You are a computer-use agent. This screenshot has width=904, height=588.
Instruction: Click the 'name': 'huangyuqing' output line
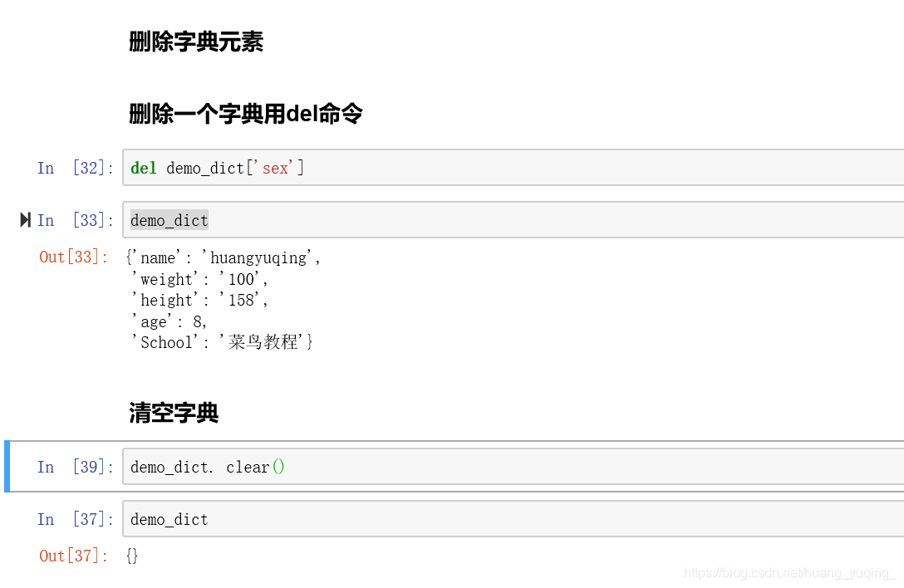224,257
